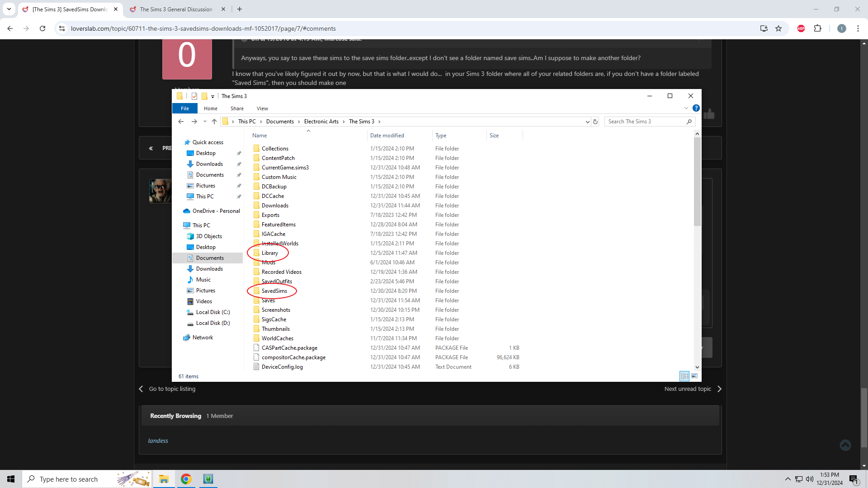Switch Explorer to details view icon
Screen dimensions: 868x488
click(x=684, y=376)
